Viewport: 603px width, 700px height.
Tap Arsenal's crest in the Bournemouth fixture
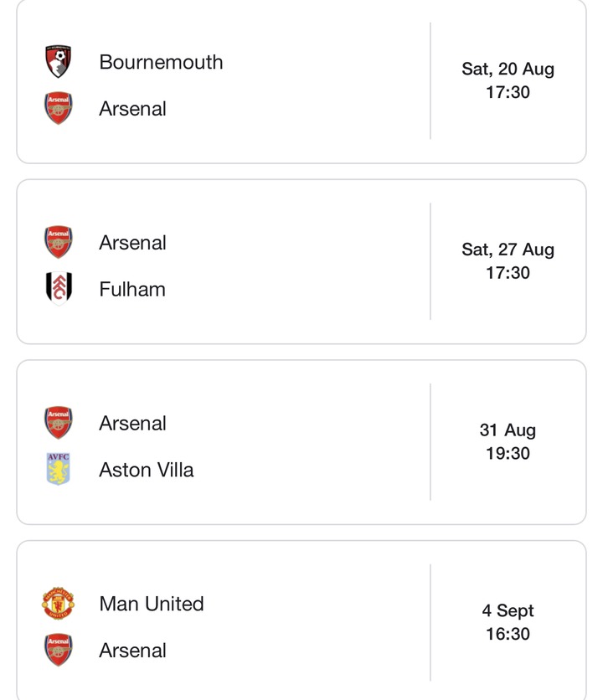coord(59,109)
